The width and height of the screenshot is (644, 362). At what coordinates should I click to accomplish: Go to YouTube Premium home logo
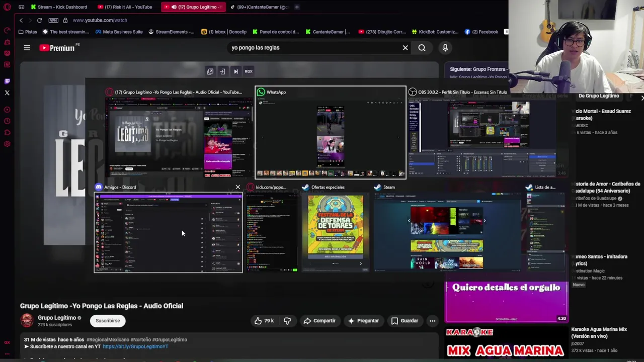pyautogui.click(x=57, y=48)
